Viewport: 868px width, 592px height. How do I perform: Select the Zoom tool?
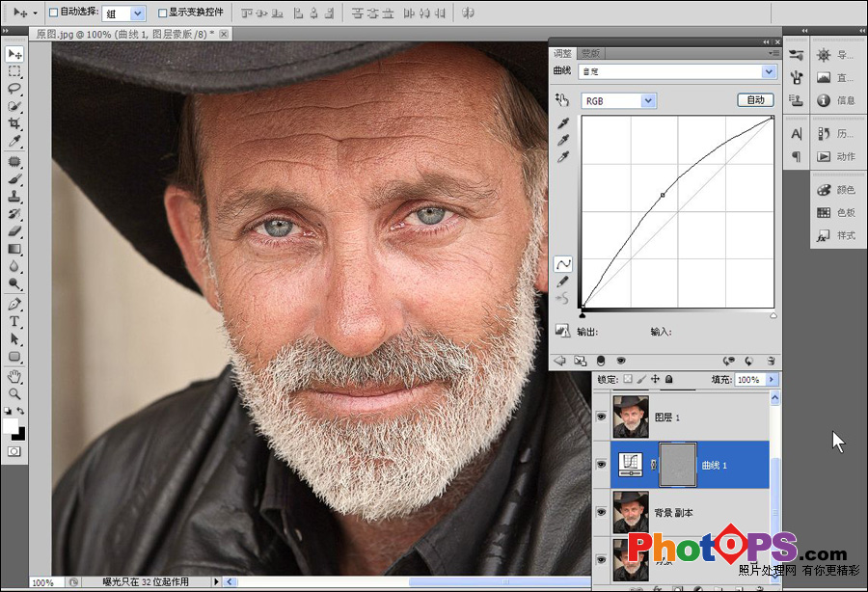tap(14, 394)
